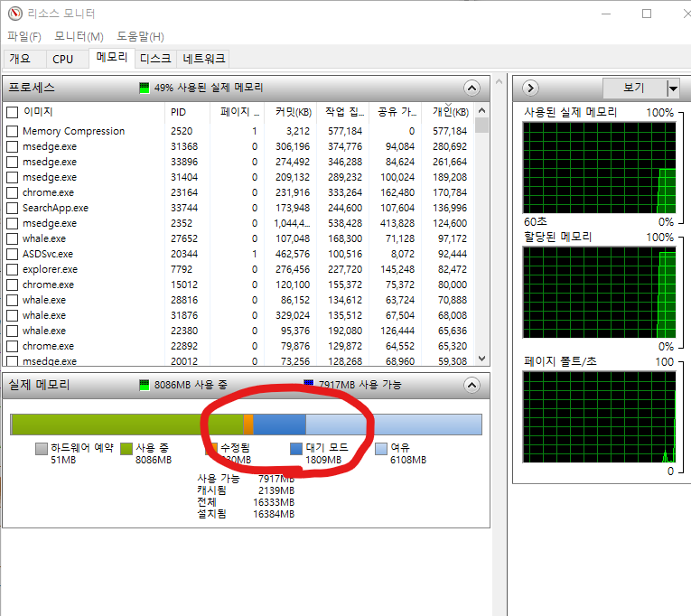Image resolution: width=691 pixels, height=616 pixels.
Task: Click the Resource Monitor app icon in title bar
Action: (11, 14)
